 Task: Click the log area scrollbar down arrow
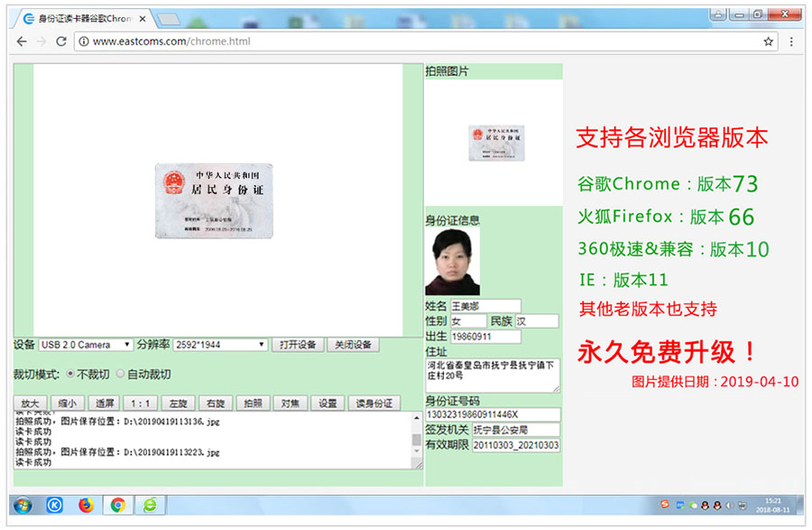[x=417, y=452]
